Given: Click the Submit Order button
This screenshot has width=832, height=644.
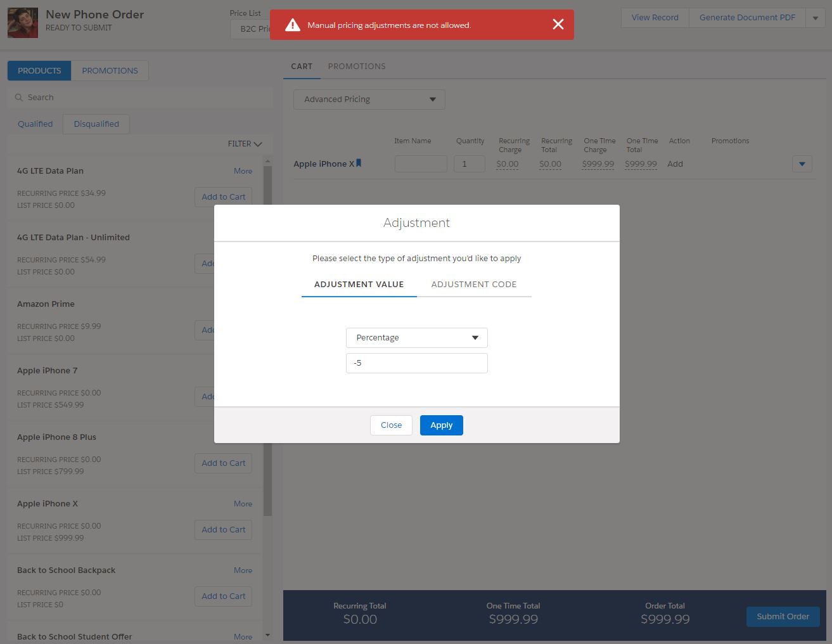Looking at the screenshot, I should (x=783, y=617).
